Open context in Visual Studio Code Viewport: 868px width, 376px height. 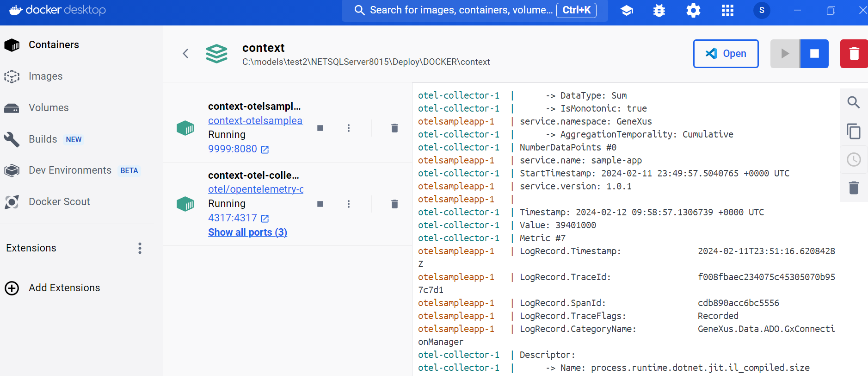tap(726, 54)
